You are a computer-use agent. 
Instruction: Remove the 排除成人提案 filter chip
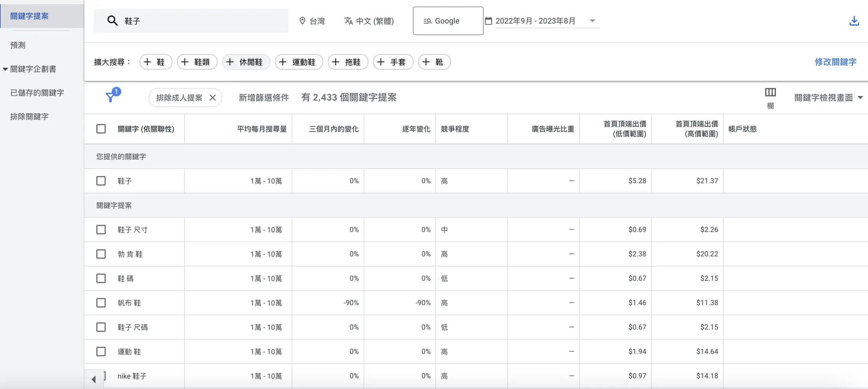point(213,98)
